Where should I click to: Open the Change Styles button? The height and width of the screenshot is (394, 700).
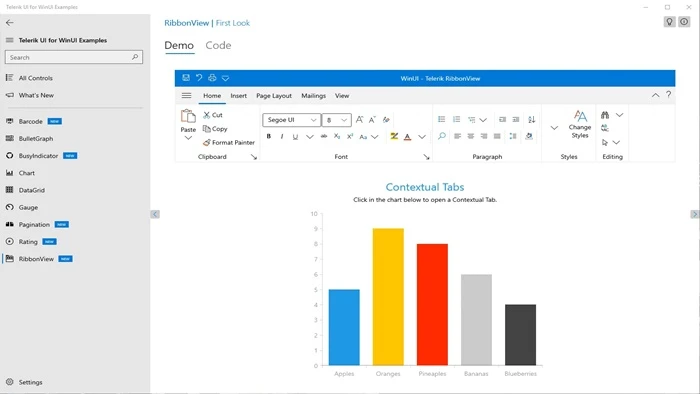tap(580, 124)
